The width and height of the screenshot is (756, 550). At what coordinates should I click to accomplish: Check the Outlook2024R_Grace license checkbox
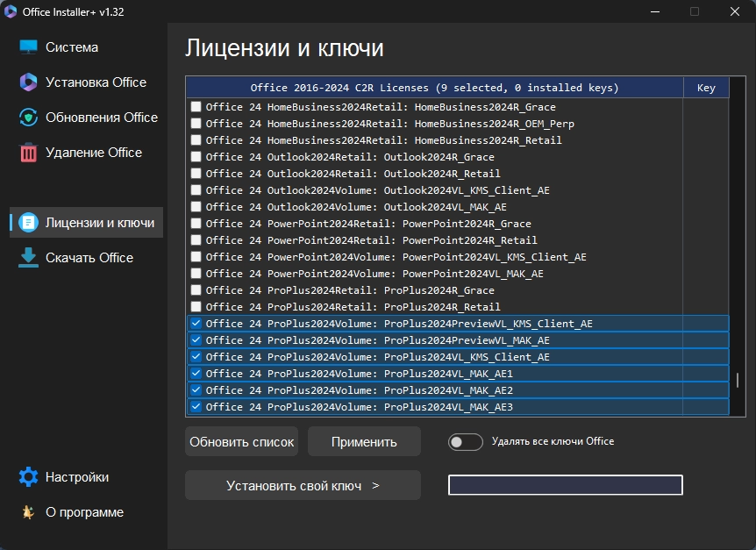[x=196, y=157]
